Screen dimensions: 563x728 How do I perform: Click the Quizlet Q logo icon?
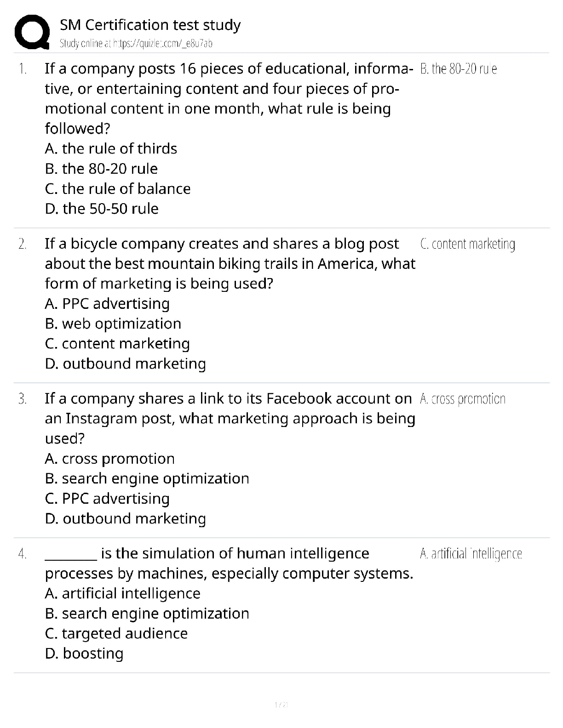(32, 32)
